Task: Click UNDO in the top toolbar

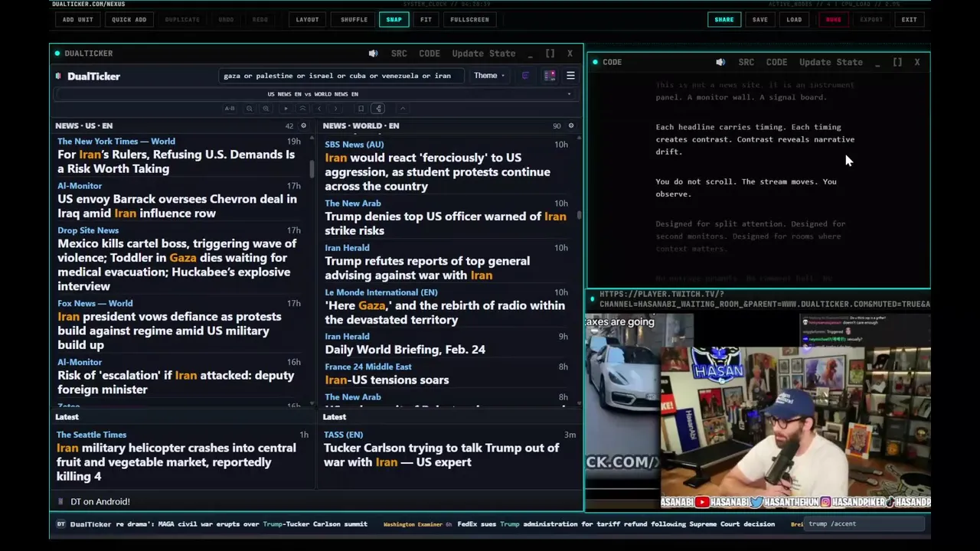Action: 226,19
